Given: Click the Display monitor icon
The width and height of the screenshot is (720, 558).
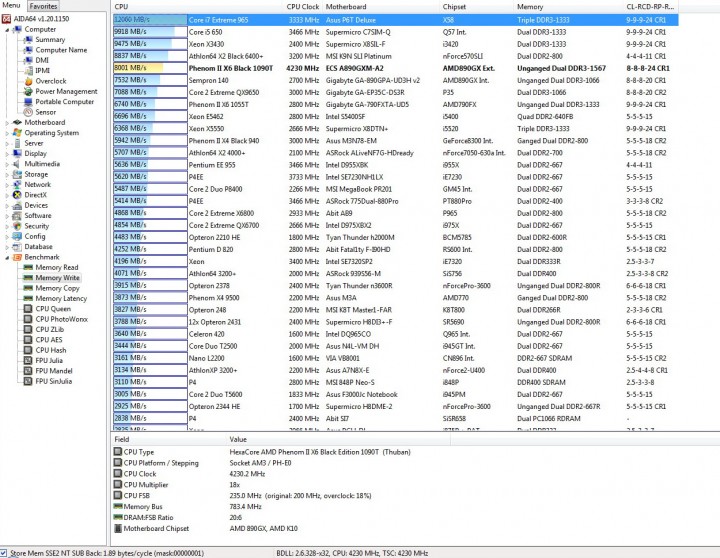Looking at the screenshot, I should click(17, 153).
